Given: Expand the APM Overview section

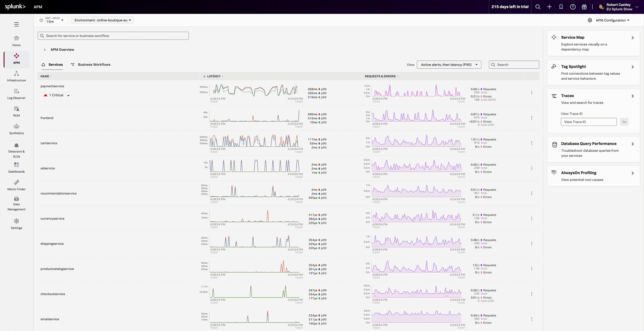Looking at the screenshot, I should point(45,50).
